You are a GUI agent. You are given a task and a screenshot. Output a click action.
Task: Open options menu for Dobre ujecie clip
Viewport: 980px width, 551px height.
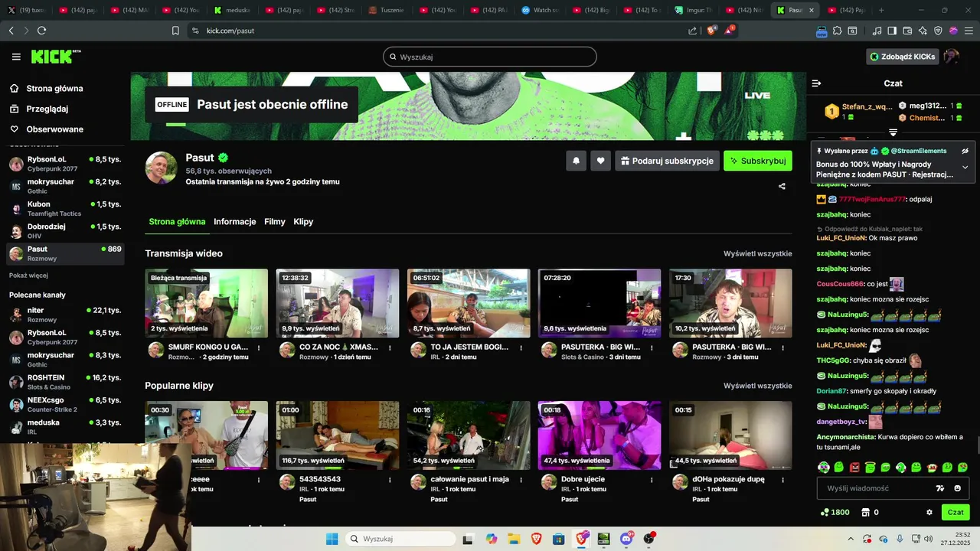(x=652, y=480)
